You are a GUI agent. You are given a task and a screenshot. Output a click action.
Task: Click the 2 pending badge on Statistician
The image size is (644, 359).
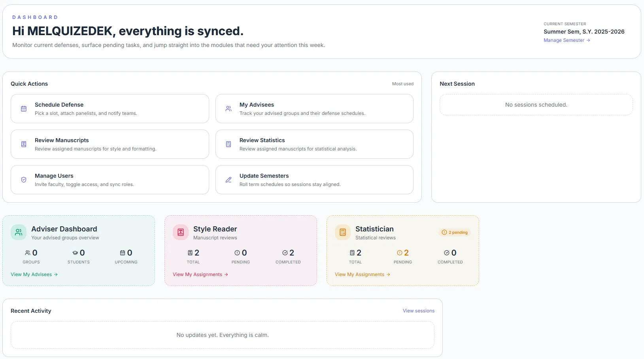coord(455,232)
